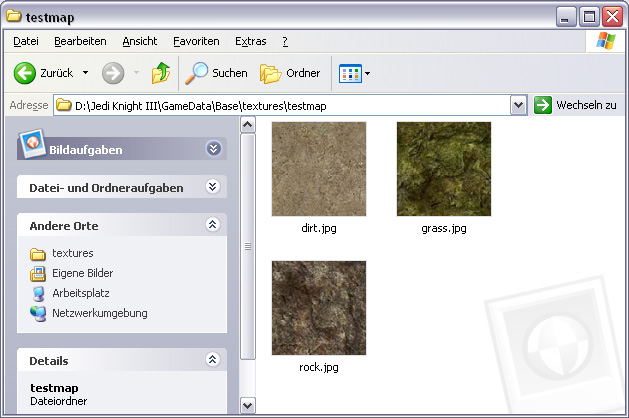Open the Bearbeiten menu
This screenshot has width=629, height=418.
(80, 41)
